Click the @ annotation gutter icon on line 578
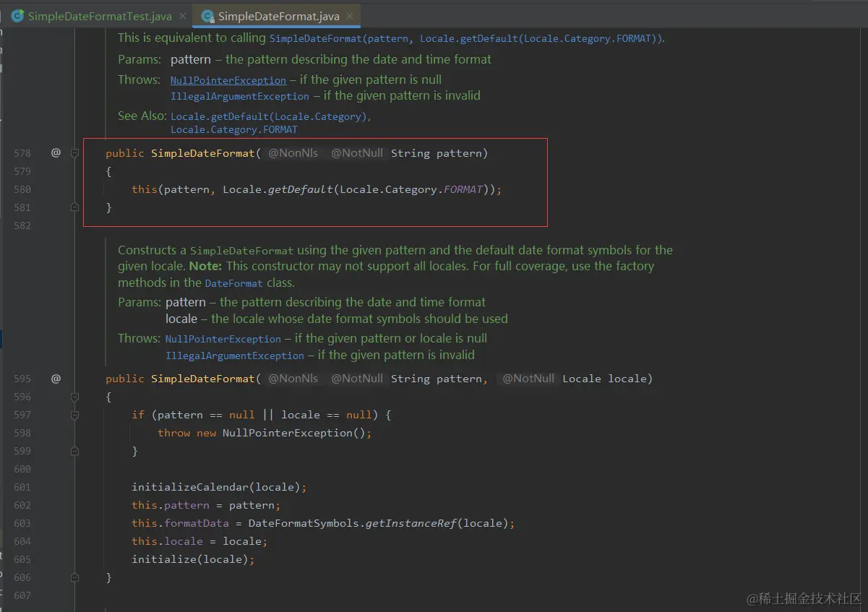Viewport: 868px width, 612px height. click(x=56, y=152)
